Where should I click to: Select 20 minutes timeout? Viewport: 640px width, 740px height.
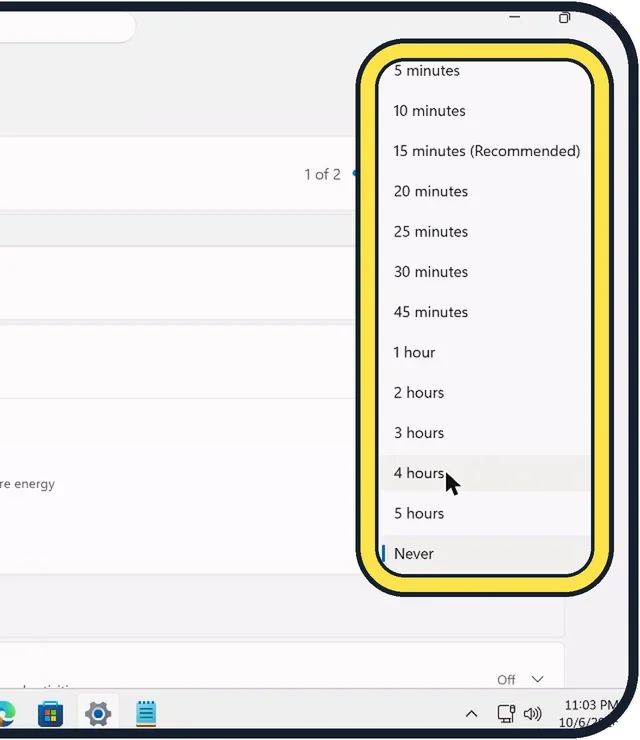485,191
